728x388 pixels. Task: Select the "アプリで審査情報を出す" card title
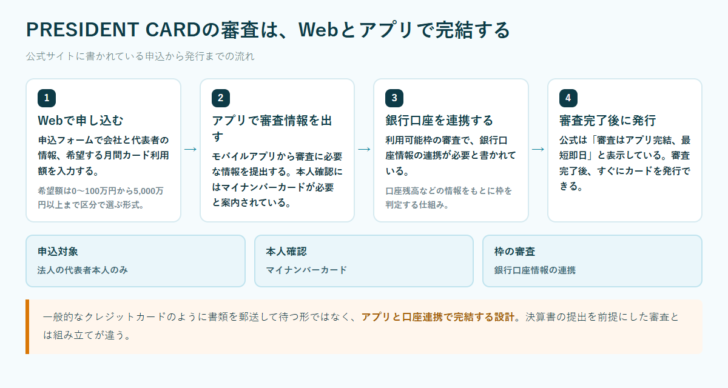[x=272, y=129]
